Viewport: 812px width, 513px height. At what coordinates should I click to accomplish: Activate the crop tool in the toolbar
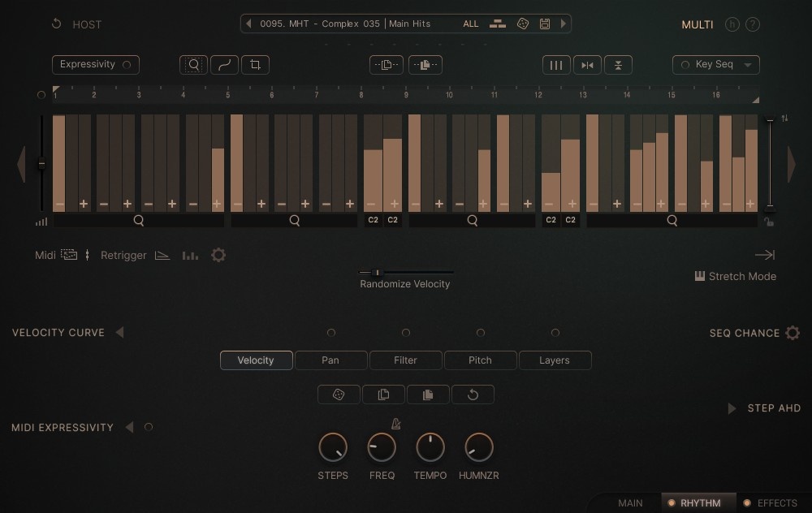[255, 64]
